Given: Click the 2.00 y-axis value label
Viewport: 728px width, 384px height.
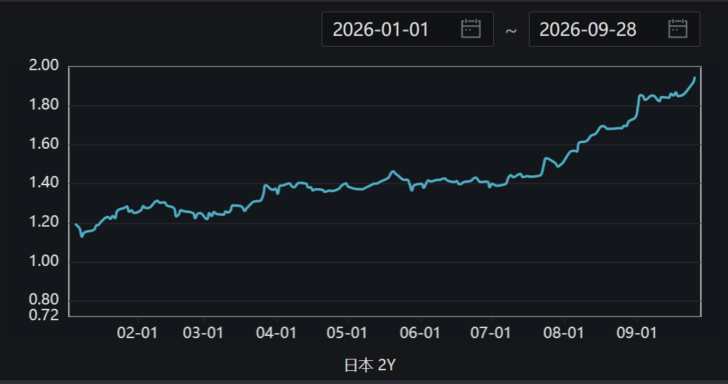Looking at the screenshot, I should click(44, 65).
